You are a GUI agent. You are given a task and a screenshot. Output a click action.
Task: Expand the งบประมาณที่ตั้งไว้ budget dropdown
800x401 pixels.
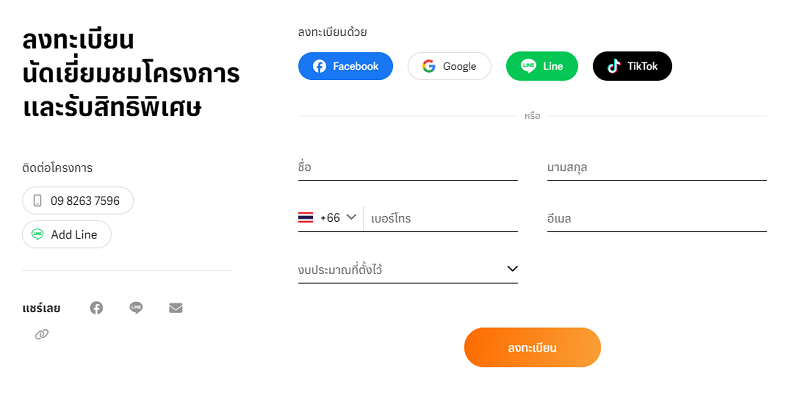[x=408, y=269]
